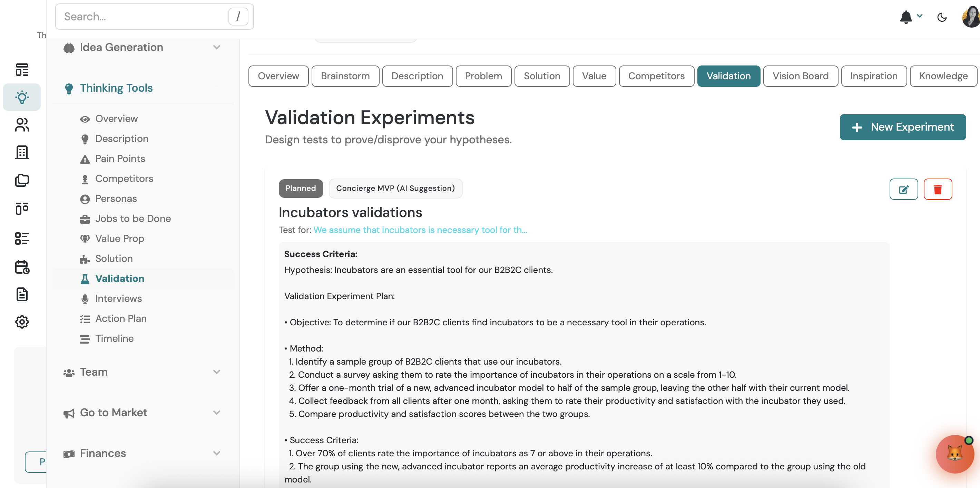Open the fox assistant chat bubble

(x=954, y=454)
